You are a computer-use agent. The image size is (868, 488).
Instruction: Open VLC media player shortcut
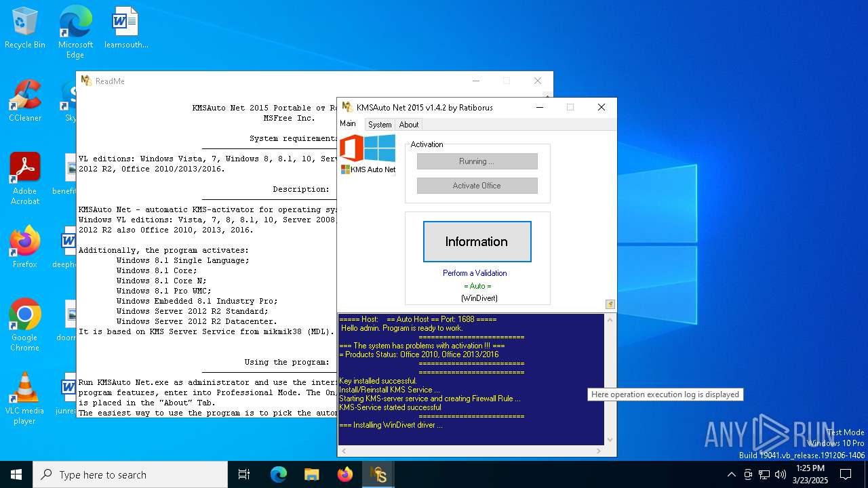[25, 399]
